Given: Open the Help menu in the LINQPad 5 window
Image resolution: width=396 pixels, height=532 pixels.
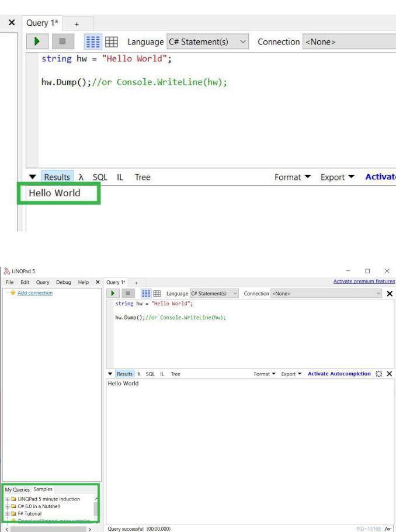Looking at the screenshot, I should (x=84, y=282).
